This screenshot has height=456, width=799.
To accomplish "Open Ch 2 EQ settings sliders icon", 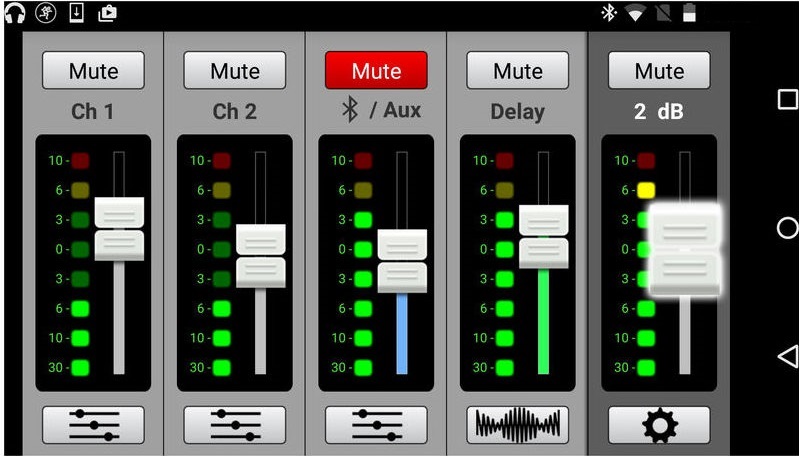I will [235, 425].
